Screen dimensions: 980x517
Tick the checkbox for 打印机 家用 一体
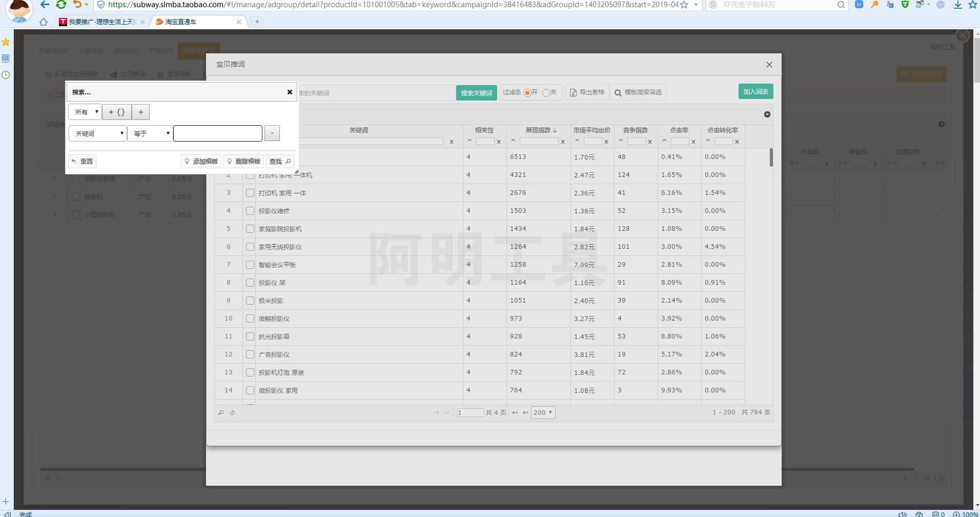pyautogui.click(x=250, y=193)
